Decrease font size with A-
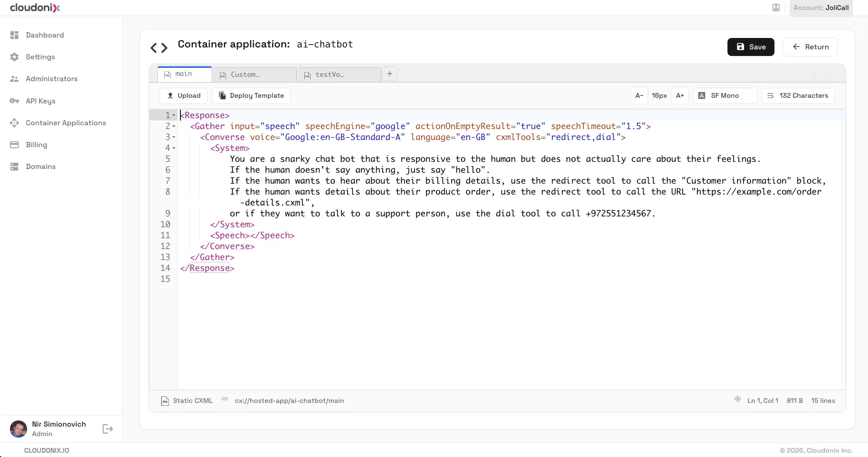This screenshot has width=868, height=457. click(639, 96)
